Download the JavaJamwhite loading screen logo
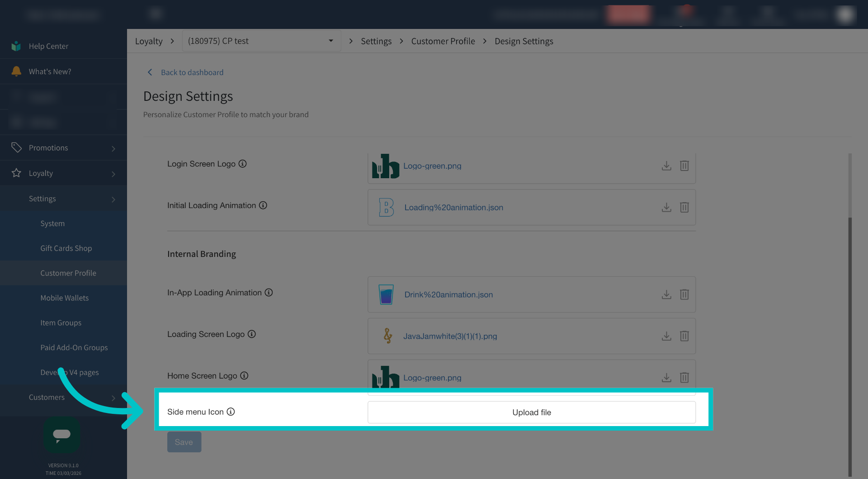The width and height of the screenshot is (868, 479). pos(666,336)
